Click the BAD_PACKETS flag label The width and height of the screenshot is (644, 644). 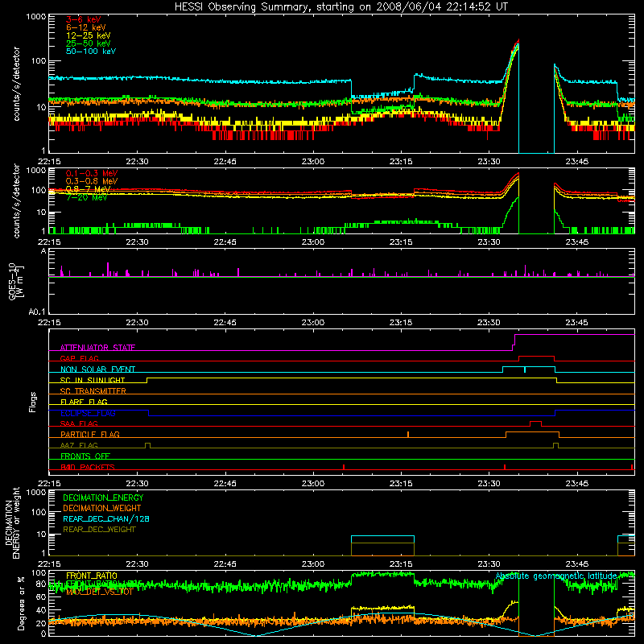[88, 467]
